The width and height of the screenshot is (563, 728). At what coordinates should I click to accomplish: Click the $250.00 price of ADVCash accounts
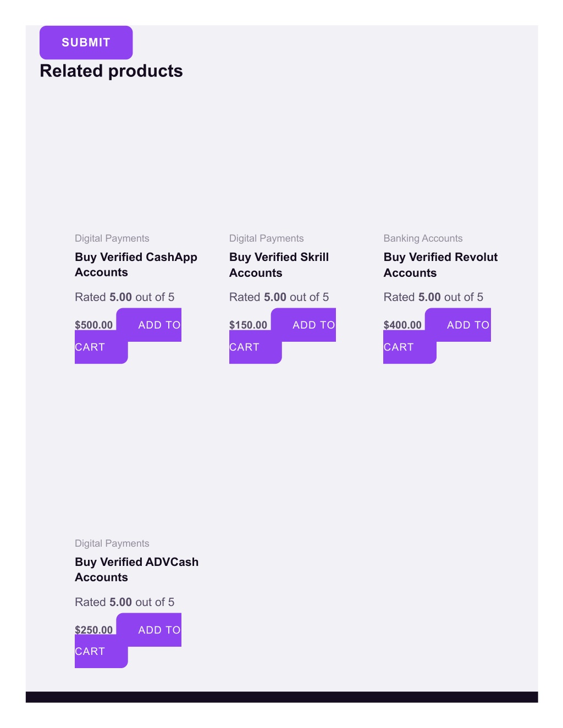pos(94,630)
